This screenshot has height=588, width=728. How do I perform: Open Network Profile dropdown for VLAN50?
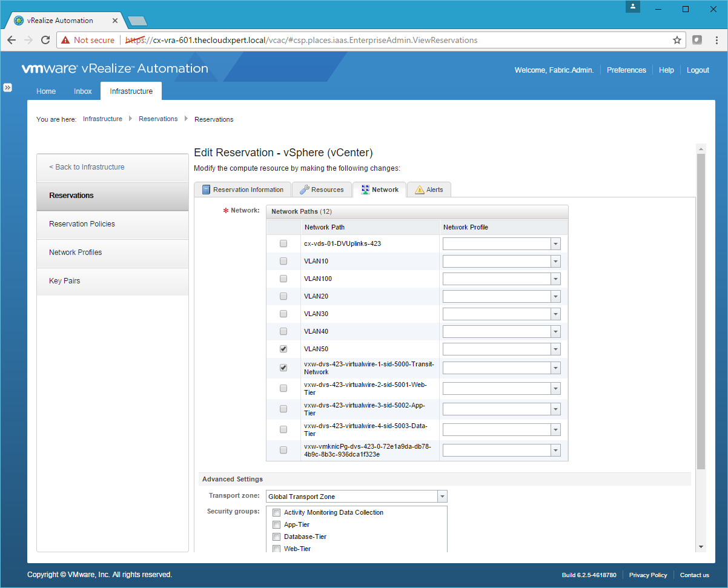tap(555, 349)
